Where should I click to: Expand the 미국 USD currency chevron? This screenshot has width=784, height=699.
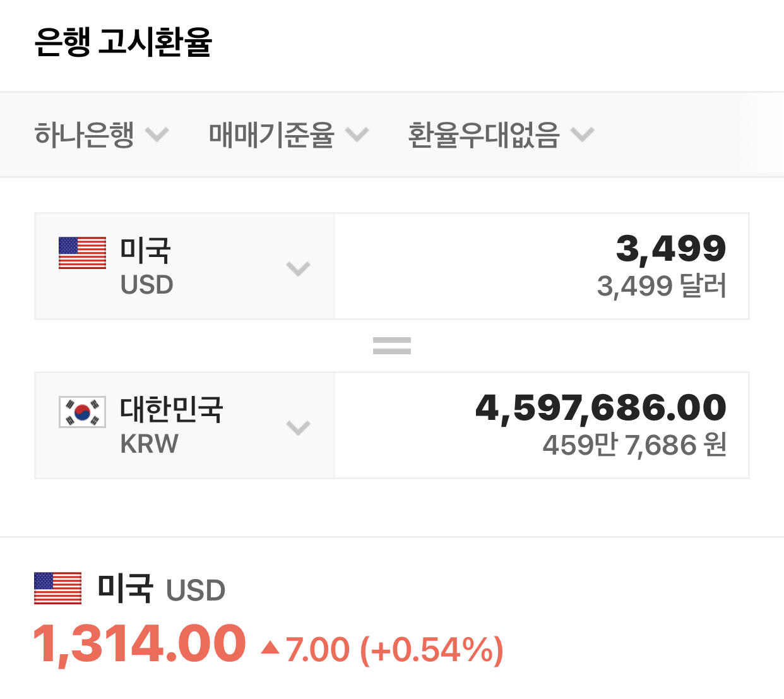point(298,268)
